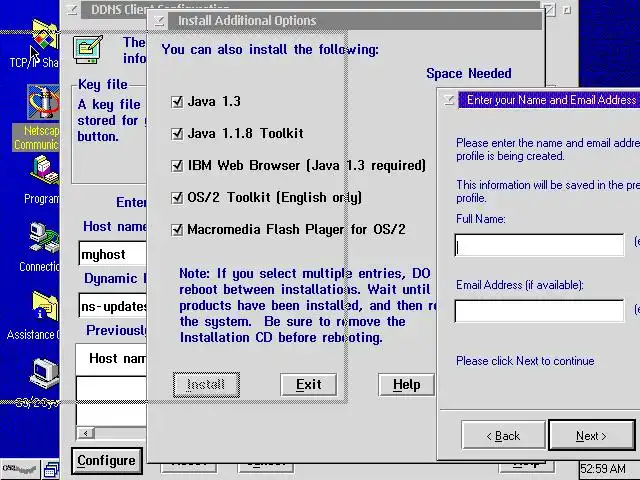640x480 pixels.
Task: Click the clock in the taskbar
Action: 604,469
